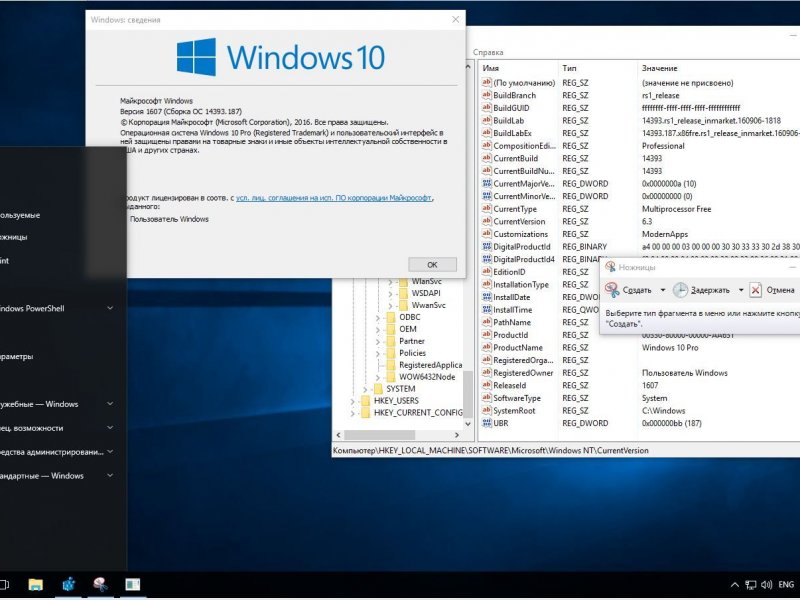Expand the ODBC registry key
The image size is (800, 600).
(x=378, y=317)
